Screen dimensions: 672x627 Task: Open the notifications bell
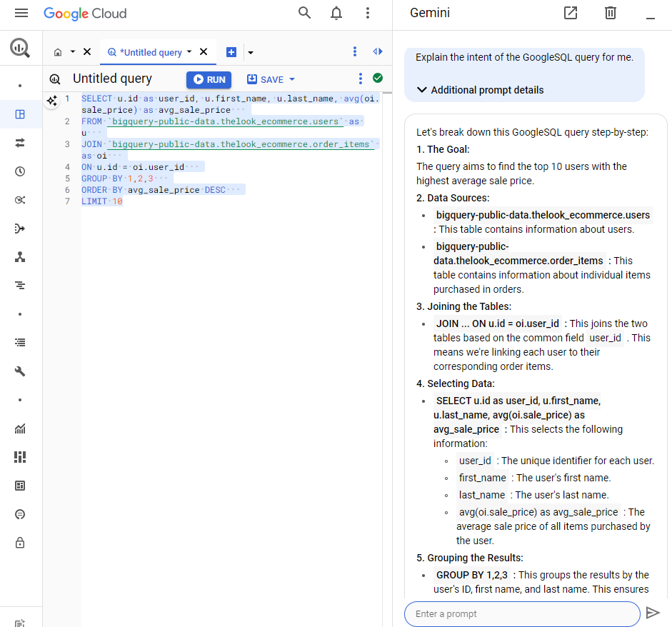click(x=336, y=14)
